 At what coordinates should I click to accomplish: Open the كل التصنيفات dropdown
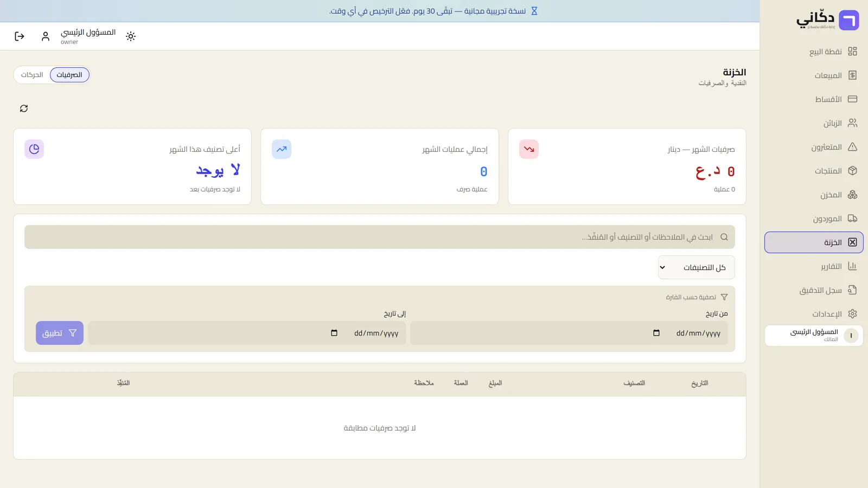click(697, 267)
